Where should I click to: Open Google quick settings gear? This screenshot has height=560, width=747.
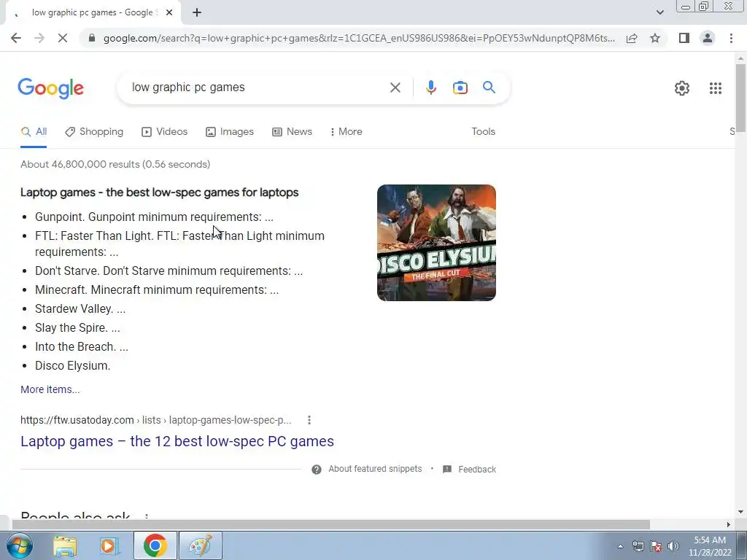(x=682, y=88)
